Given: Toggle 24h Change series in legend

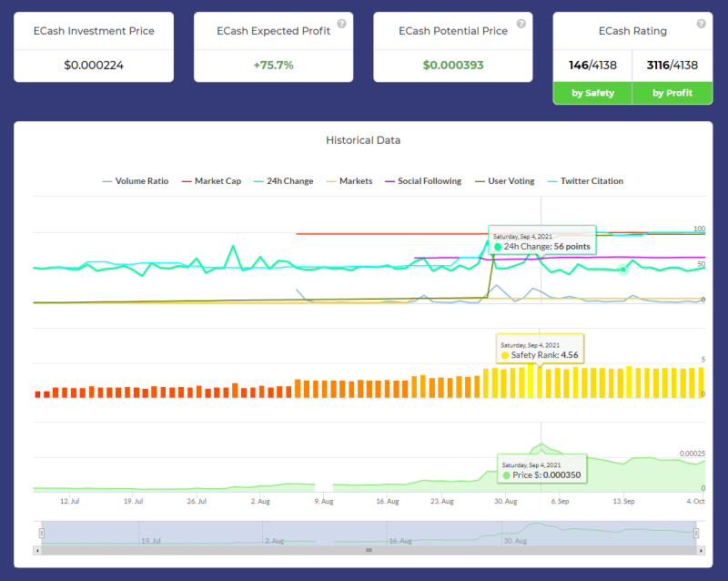Looking at the screenshot, I should pos(283,181).
